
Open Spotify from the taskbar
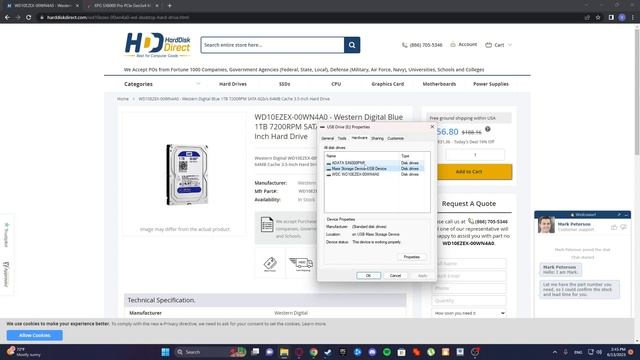(387, 352)
